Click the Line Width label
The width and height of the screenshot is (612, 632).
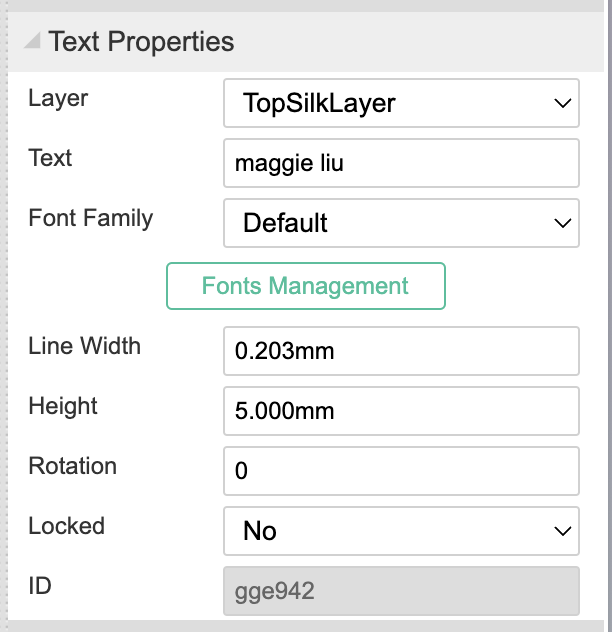click(85, 346)
